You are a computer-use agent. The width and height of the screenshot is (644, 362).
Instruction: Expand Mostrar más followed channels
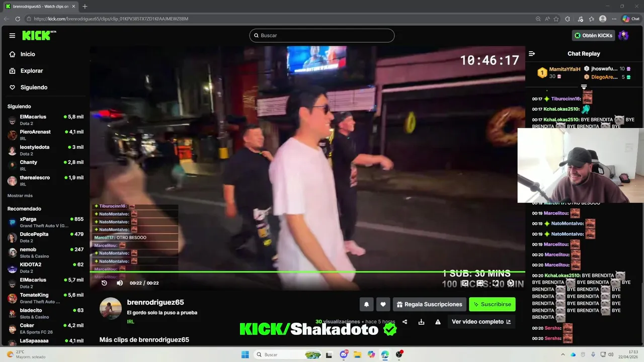(20, 196)
